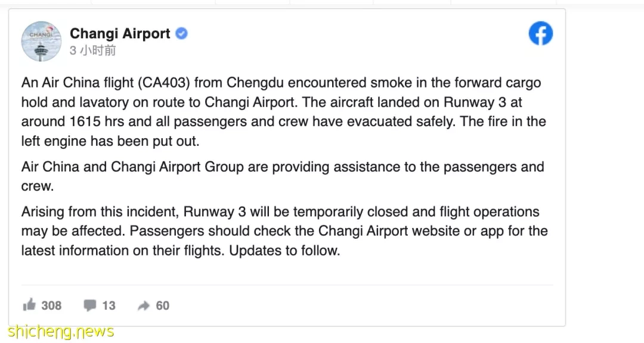Click the paragraph about providing assistance

pyautogui.click(x=283, y=176)
